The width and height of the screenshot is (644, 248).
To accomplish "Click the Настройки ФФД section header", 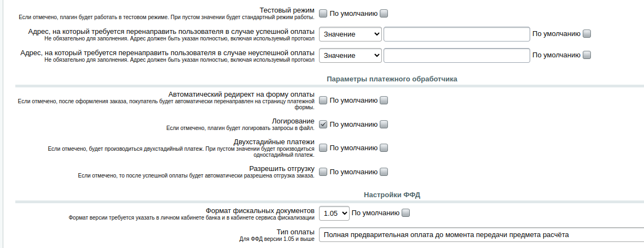I will click(x=392, y=195).
